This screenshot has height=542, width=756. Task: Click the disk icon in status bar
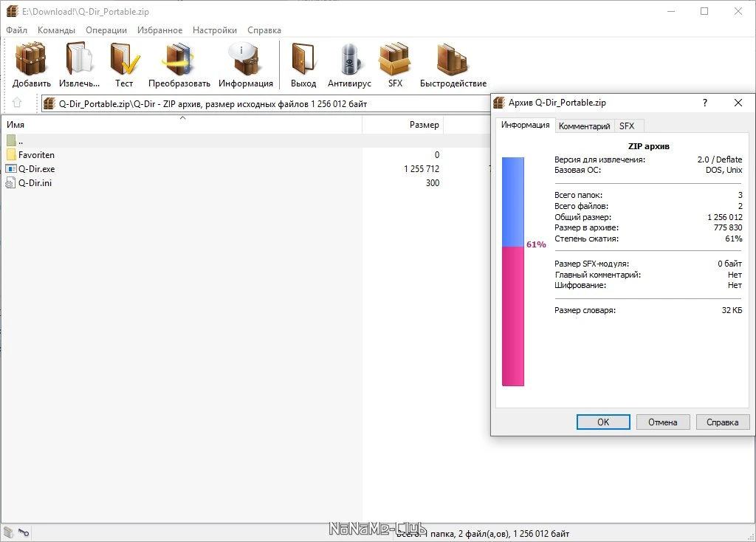click(x=9, y=533)
